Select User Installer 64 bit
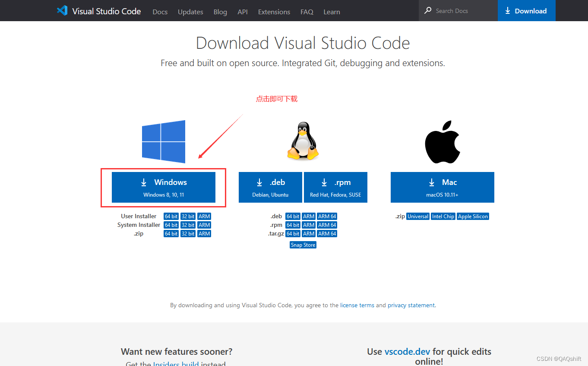Screen dimensions: 588x366 pyautogui.click(x=171, y=216)
